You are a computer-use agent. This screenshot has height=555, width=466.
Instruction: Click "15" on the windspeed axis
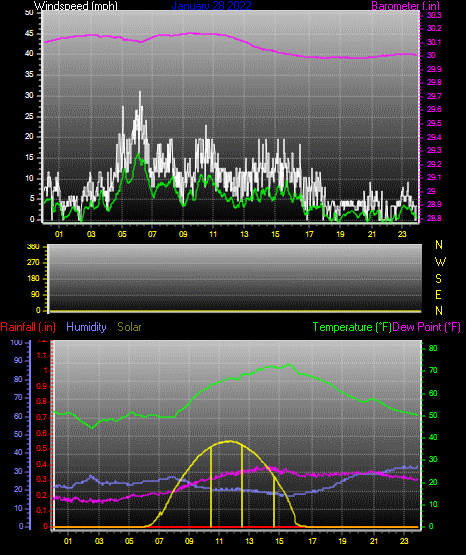pos(29,158)
